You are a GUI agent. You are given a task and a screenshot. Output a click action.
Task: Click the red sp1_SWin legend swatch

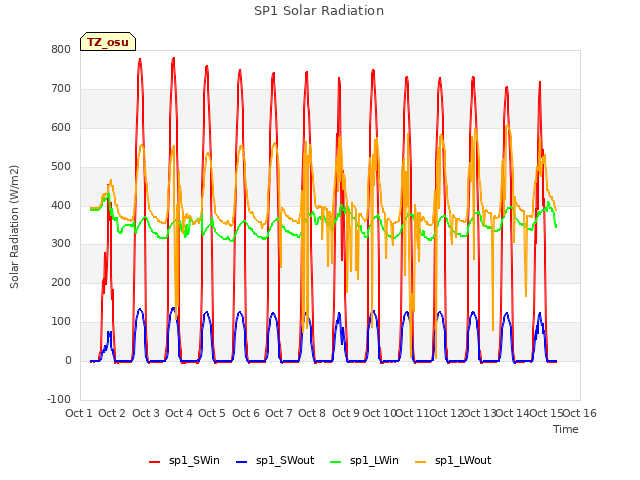coord(155,462)
